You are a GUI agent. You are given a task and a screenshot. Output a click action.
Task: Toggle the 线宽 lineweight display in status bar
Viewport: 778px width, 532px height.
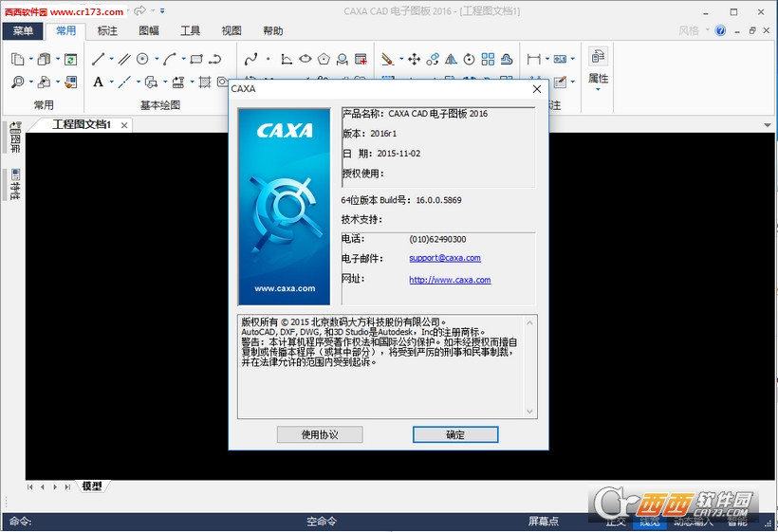point(650,521)
